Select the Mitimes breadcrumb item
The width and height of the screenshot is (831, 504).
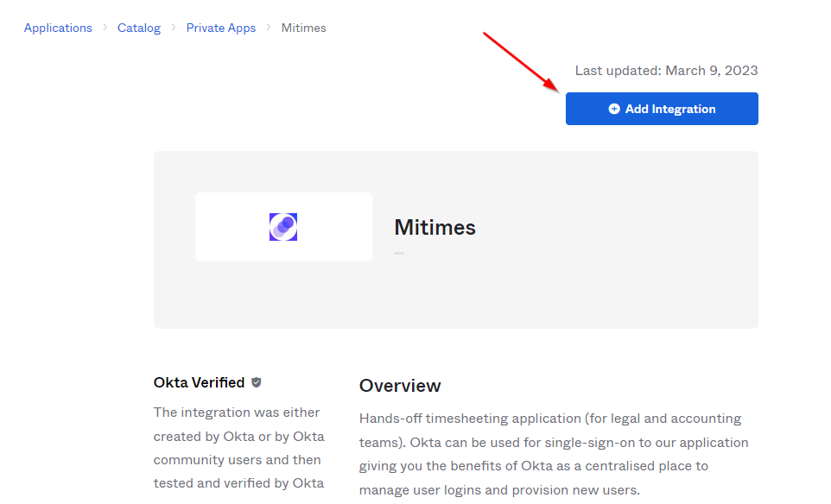coord(304,28)
